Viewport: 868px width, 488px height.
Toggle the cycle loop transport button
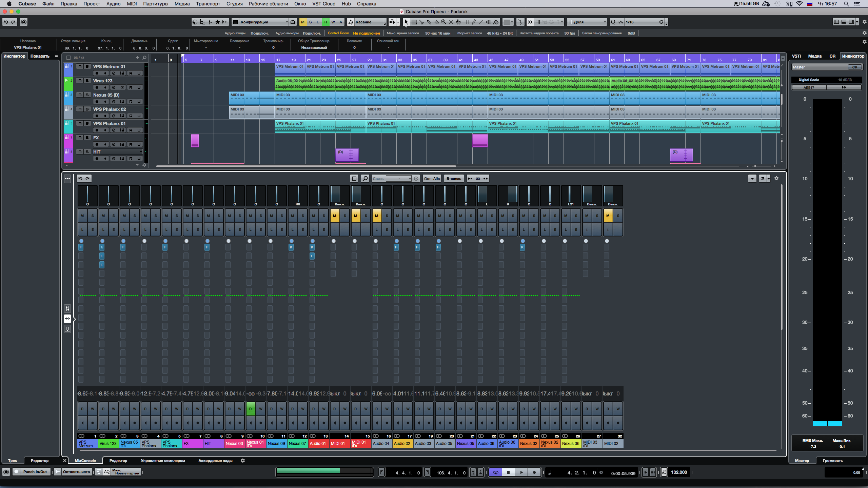point(495,472)
